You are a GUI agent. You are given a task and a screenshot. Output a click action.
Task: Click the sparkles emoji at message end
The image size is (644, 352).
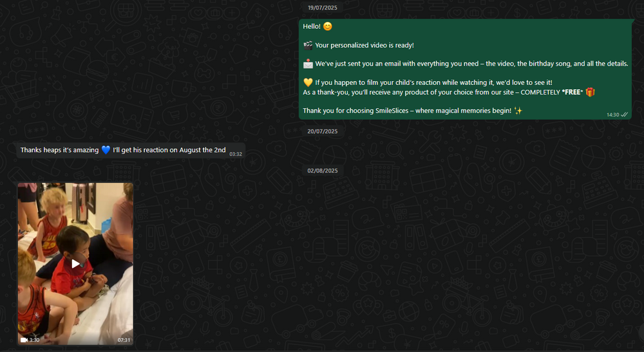click(518, 111)
